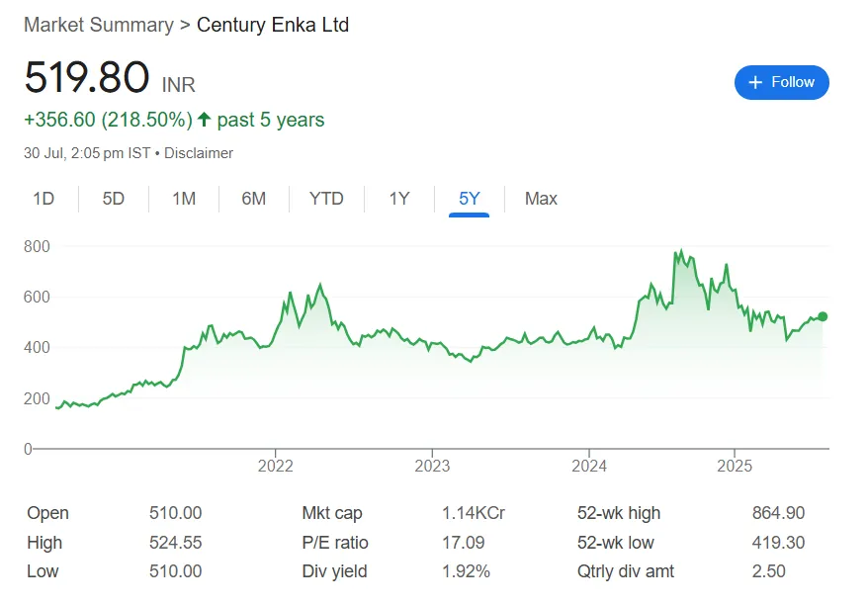Click the 52-wk low label

tap(616, 542)
